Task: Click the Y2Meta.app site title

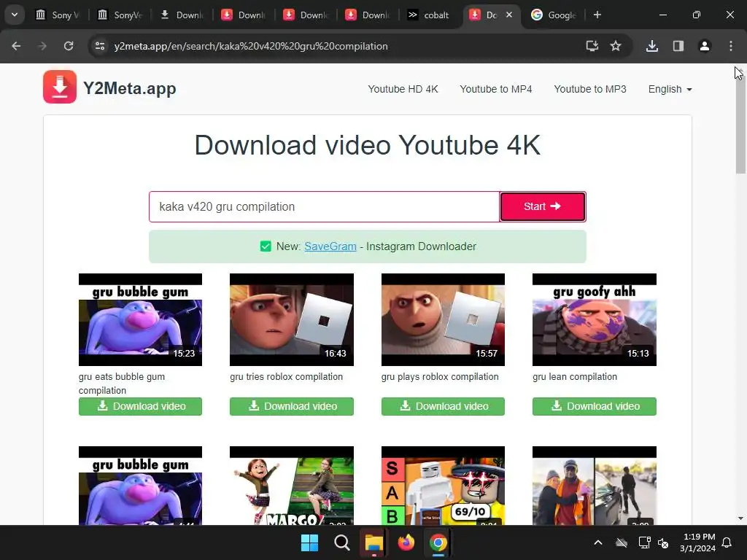Action: (130, 88)
